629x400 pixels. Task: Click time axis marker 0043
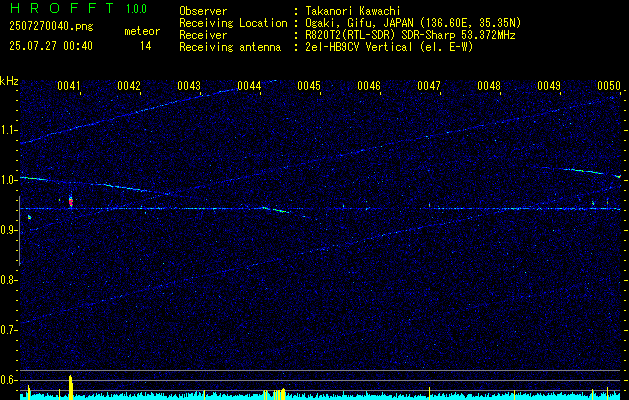coord(189,85)
